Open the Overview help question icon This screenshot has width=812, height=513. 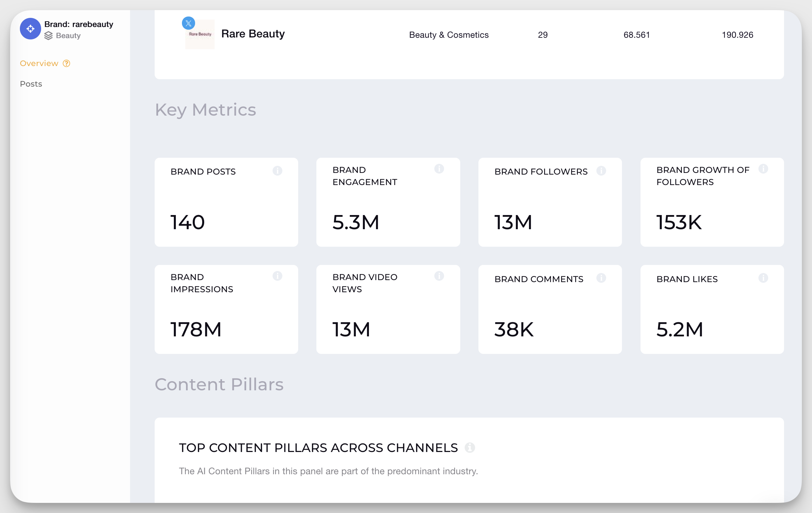[x=66, y=63]
